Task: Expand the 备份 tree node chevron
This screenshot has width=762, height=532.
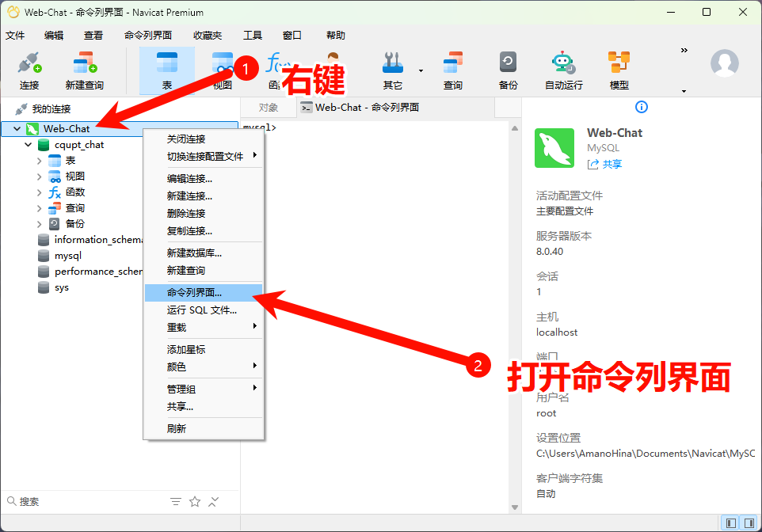Action: (x=40, y=223)
